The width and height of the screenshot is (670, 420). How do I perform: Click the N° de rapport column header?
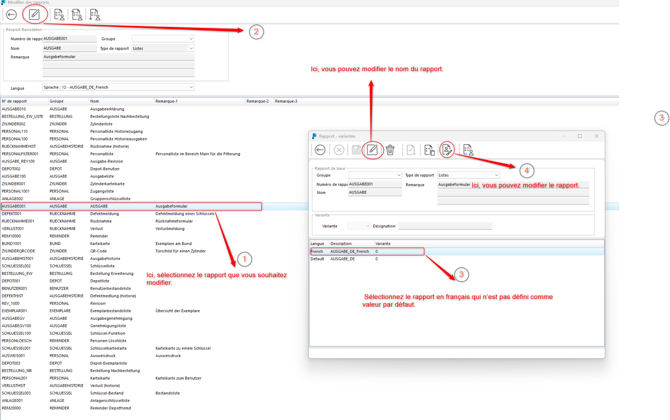click(18, 101)
